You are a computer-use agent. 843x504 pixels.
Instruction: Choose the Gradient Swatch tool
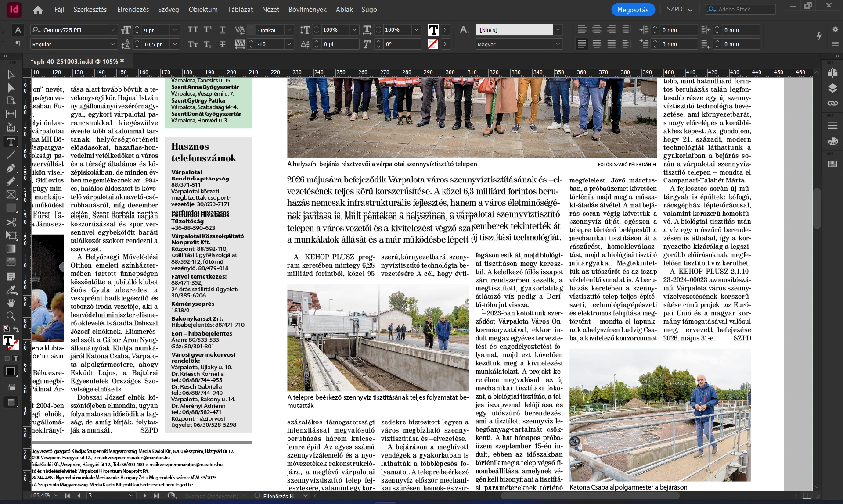(11, 249)
